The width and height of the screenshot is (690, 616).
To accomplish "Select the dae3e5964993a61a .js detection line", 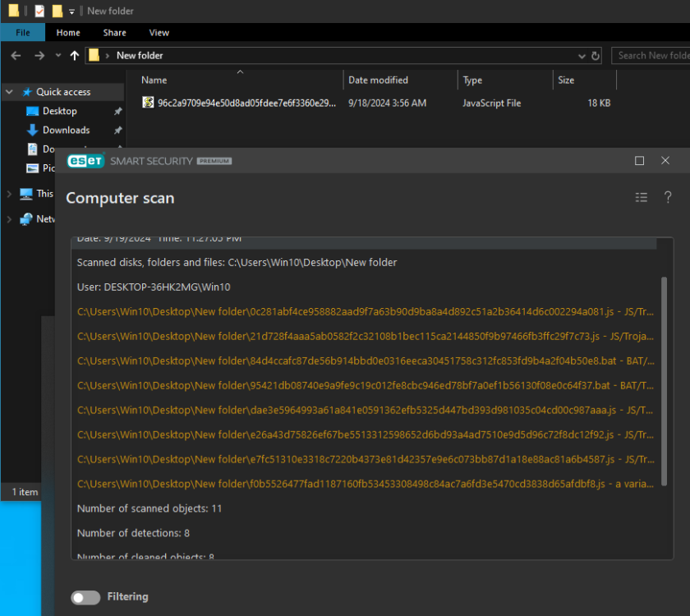I will point(366,410).
